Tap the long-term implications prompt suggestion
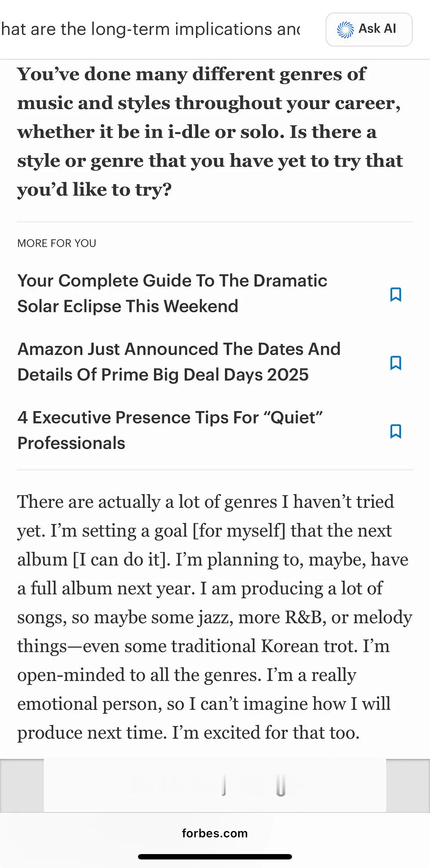Viewport: 430px width, 868px height. [x=150, y=29]
